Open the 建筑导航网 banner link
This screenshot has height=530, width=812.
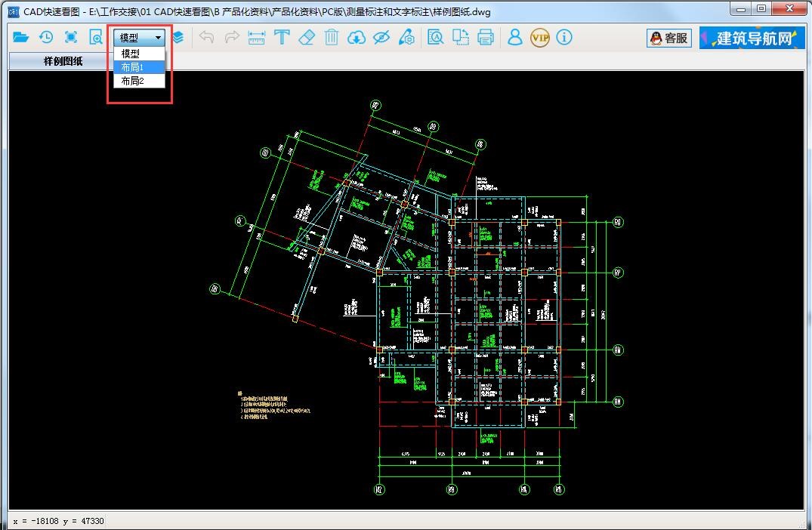(752, 38)
